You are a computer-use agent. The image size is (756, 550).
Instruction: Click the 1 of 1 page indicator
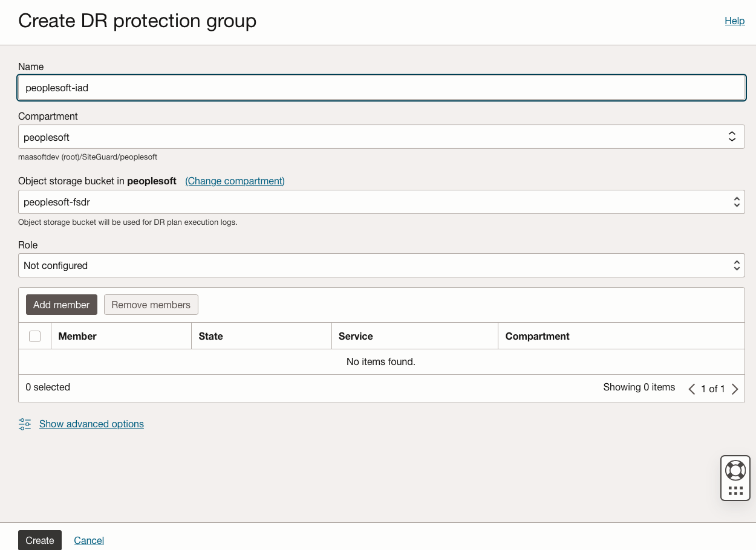point(713,389)
